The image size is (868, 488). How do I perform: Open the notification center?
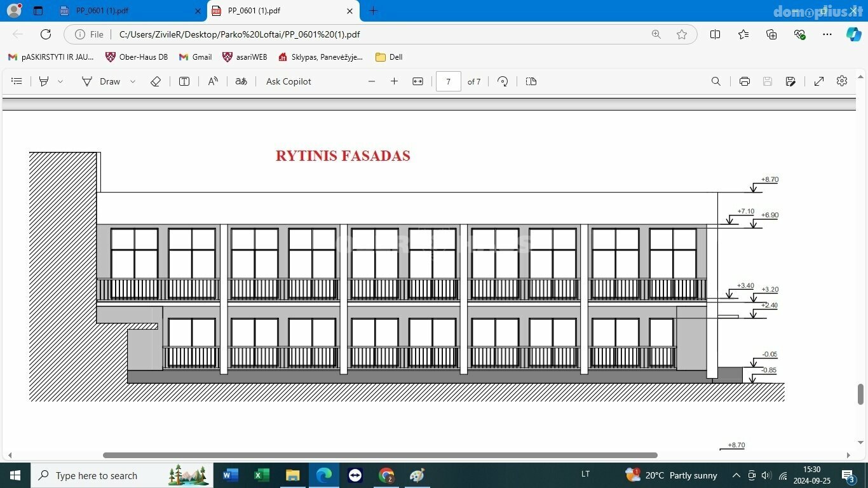(848, 475)
